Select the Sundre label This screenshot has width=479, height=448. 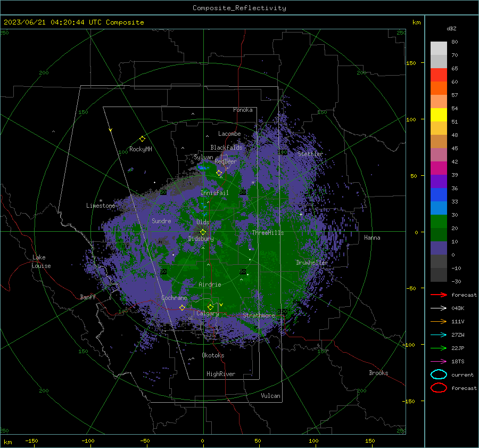(x=161, y=221)
